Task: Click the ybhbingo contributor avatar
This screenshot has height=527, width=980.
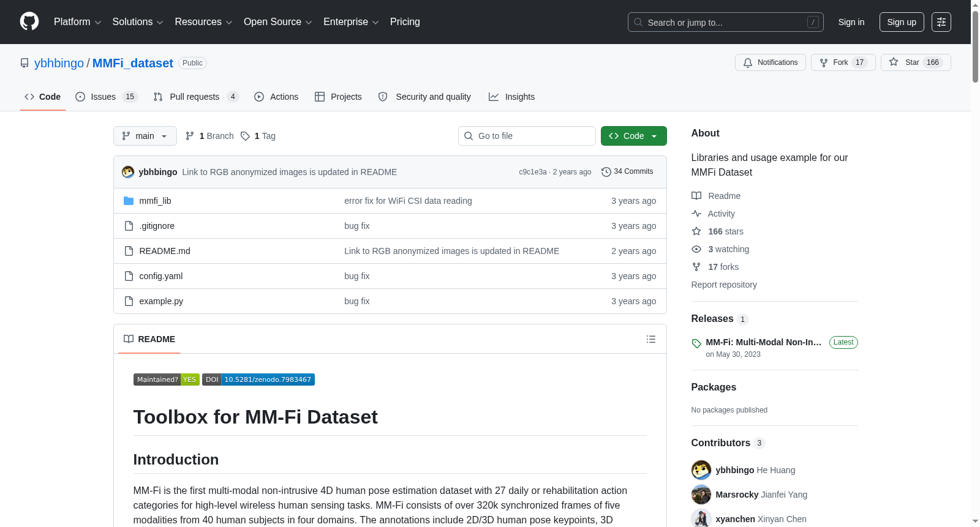Action: pos(701,470)
